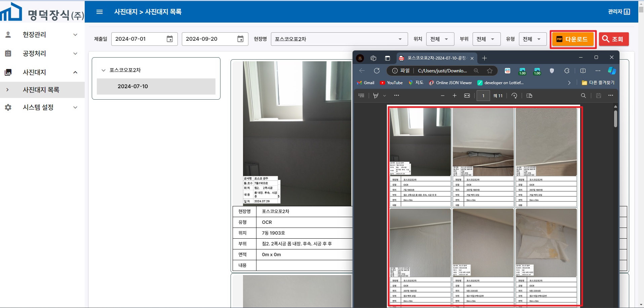Click the orange 다운로드 PDF button
The height and width of the screenshot is (308, 644).
tap(573, 39)
